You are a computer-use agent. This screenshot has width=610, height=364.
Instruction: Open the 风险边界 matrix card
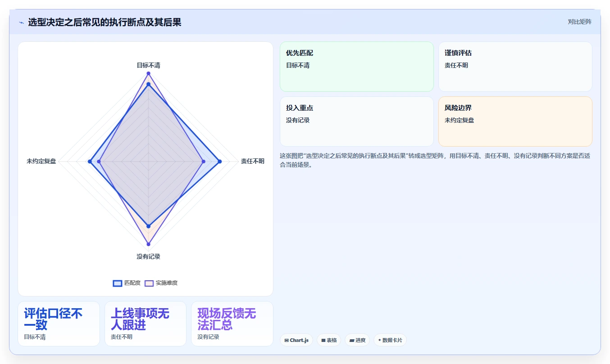coord(515,121)
